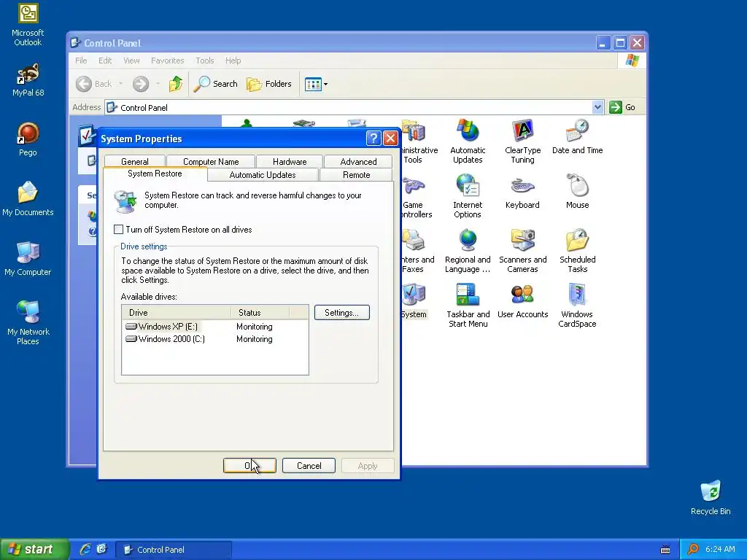This screenshot has width=747, height=560.
Task: Open Automatic Updates control panel icon
Action: [x=468, y=141]
